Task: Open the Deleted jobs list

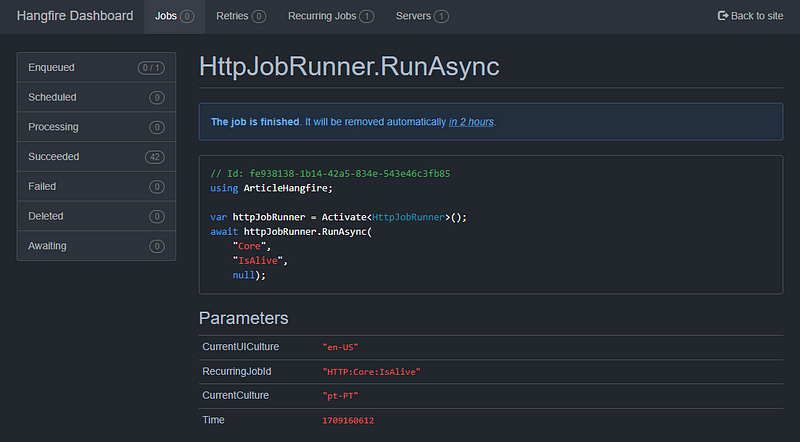Action: (x=96, y=216)
